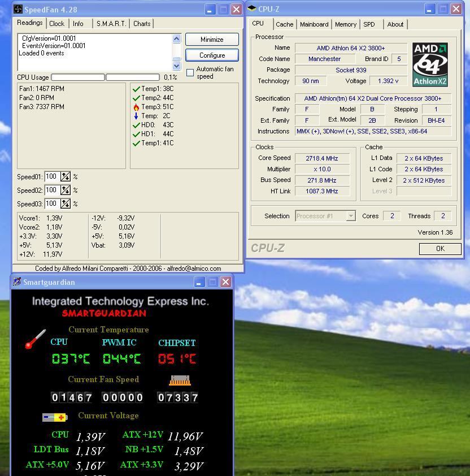Viewport: 470px width, 476px height.
Task: Click the green checkmark beside HD1
Action: pos(136,134)
